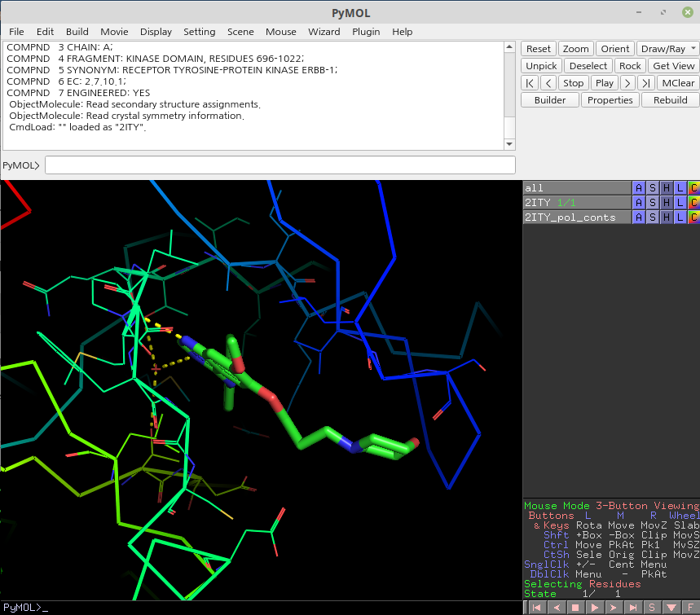The width and height of the screenshot is (700, 615).
Task: Click the down-arrow selector in the movie bar
Action: pyautogui.click(x=672, y=607)
